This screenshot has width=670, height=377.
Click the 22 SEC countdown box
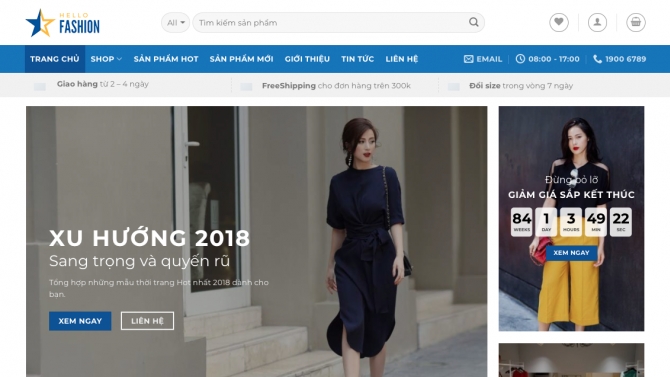point(621,222)
